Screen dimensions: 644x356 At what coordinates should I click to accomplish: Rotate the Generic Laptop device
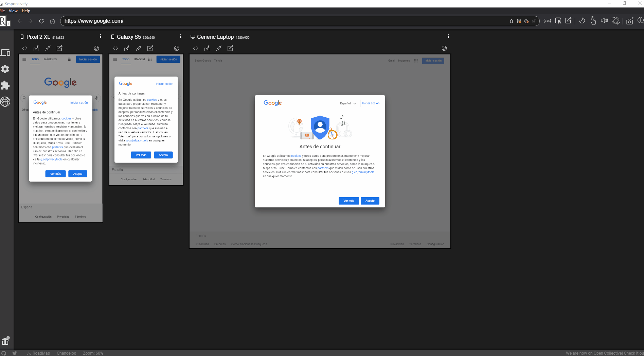tap(444, 48)
